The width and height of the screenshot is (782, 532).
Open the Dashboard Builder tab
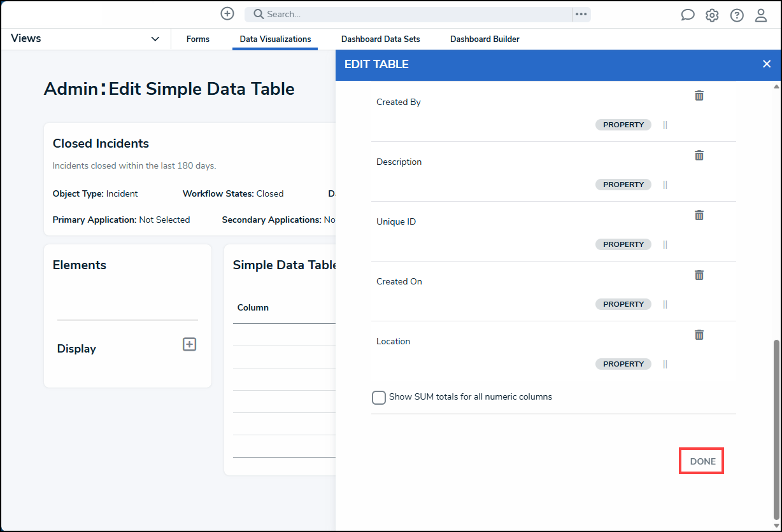click(485, 39)
